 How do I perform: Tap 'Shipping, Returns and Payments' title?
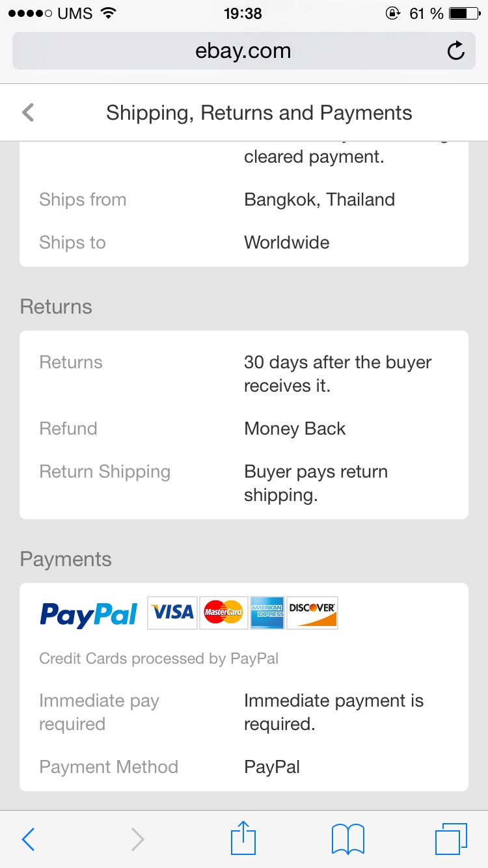259,113
